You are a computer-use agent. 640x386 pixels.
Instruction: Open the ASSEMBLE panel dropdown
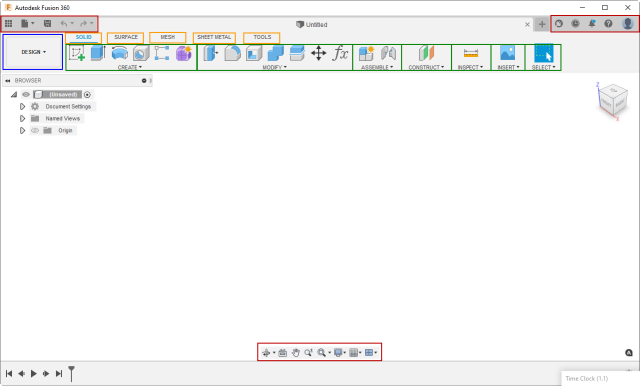[x=377, y=67]
